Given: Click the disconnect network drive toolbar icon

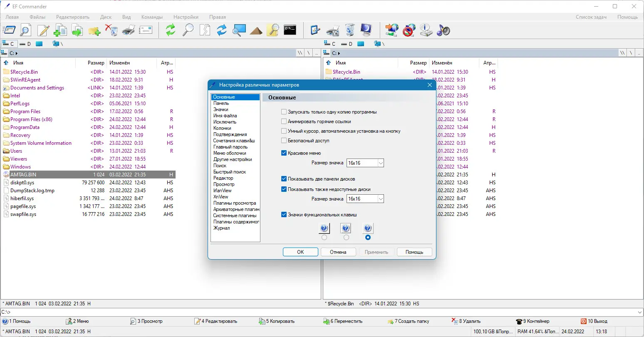Looking at the screenshot, I should (x=409, y=30).
